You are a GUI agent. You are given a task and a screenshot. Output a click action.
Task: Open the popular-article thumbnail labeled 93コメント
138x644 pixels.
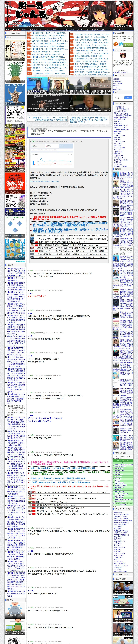tap(123, 601)
